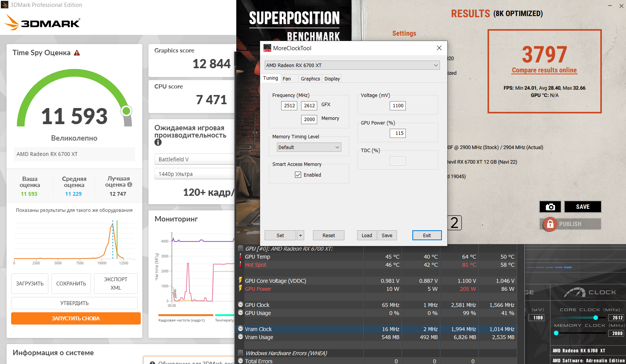Click the GPU Core Voltage lightning icon
Image resolution: width=626 pixels, height=364 pixels.
coord(241,281)
